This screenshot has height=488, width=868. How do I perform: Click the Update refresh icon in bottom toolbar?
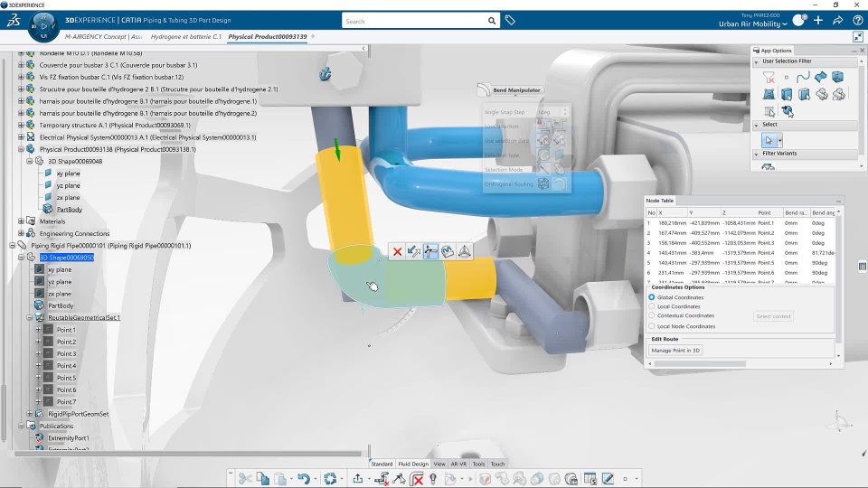tap(331, 479)
